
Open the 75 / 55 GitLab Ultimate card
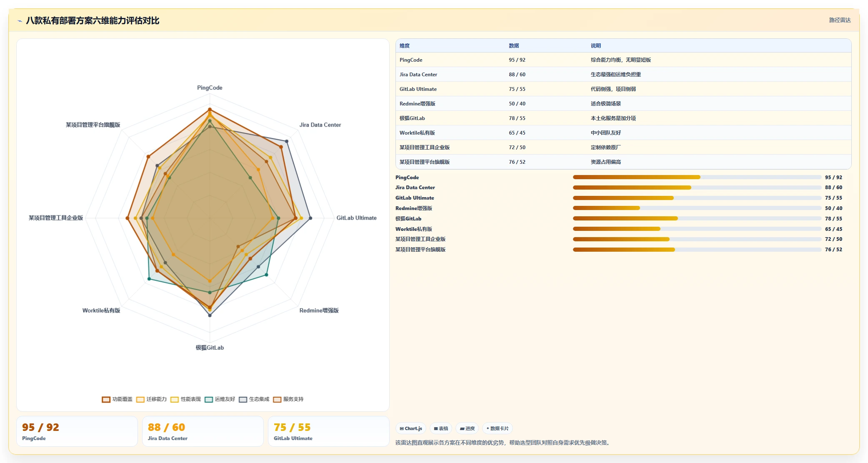(x=329, y=431)
